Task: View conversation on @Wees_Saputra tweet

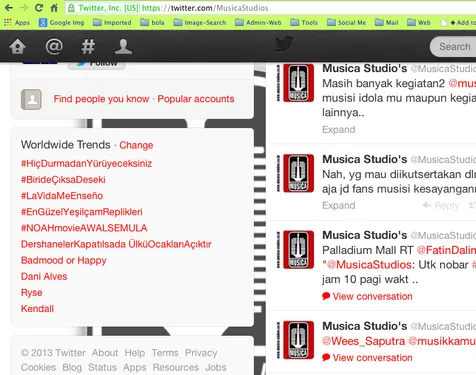Action: coord(367,358)
